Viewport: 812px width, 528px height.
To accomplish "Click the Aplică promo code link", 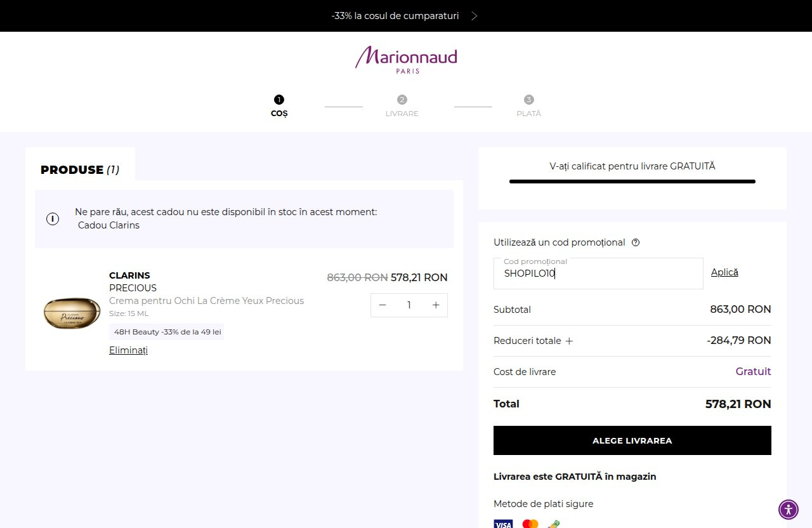I will coord(724,272).
